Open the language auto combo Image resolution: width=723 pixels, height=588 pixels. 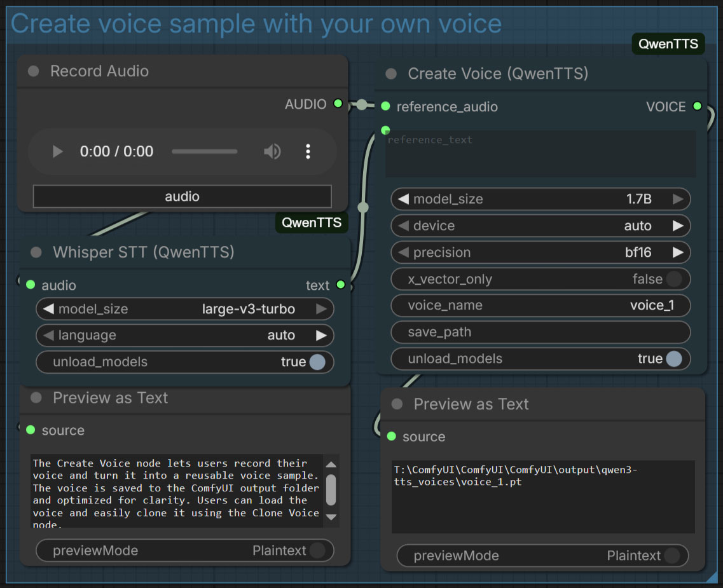pyautogui.click(x=185, y=336)
